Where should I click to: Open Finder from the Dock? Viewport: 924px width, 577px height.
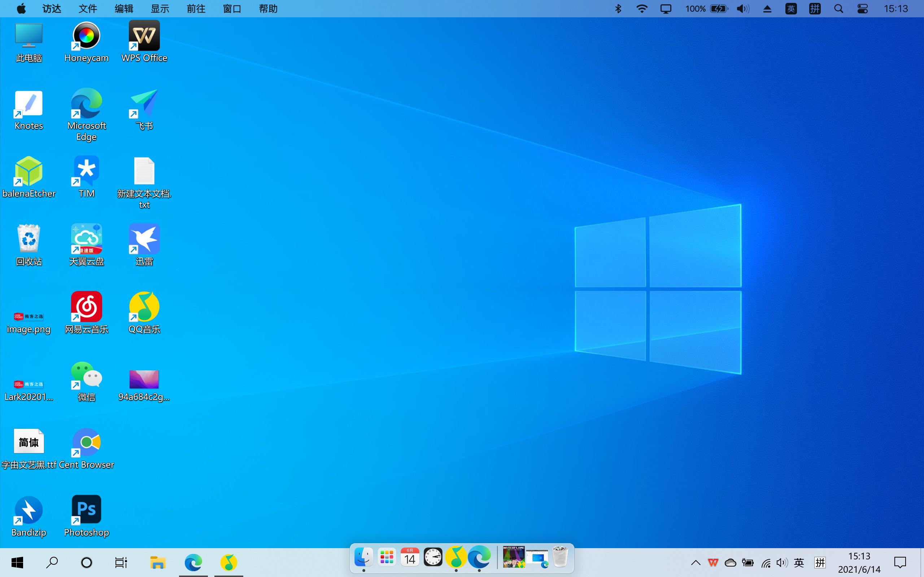tap(363, 557)
